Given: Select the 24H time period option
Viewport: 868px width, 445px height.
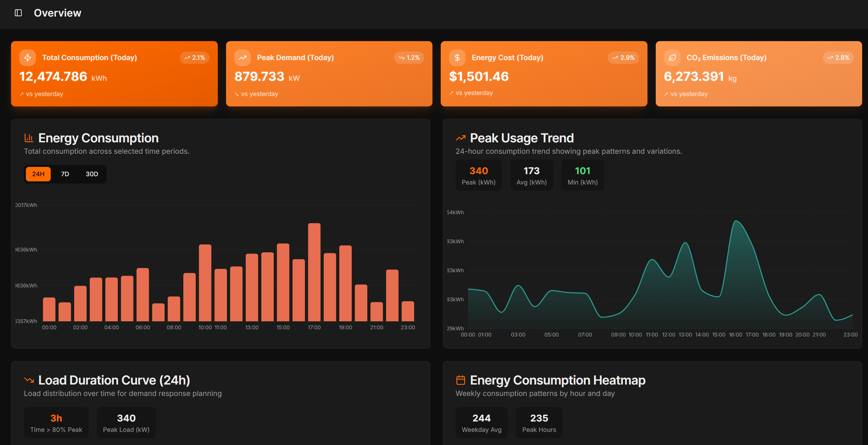Looking at the screenshot, I should [38, 174].
